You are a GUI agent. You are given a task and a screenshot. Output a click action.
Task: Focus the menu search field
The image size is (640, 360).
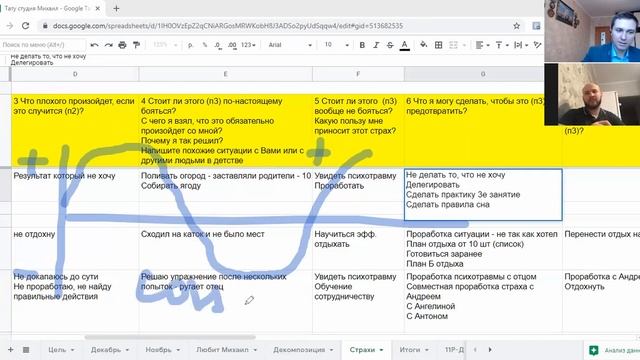tap(42, 45)
